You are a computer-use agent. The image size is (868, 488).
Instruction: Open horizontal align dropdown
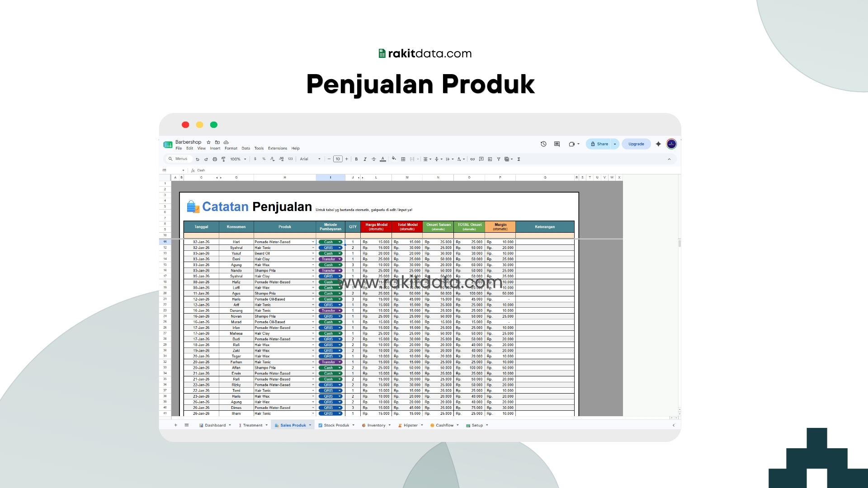point(427,159)
